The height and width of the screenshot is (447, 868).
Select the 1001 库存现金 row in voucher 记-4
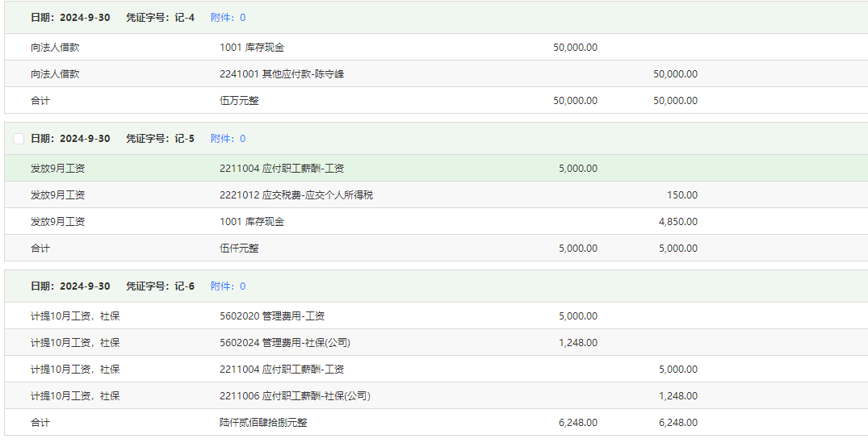pyautogui.click(x=436, y=47)
